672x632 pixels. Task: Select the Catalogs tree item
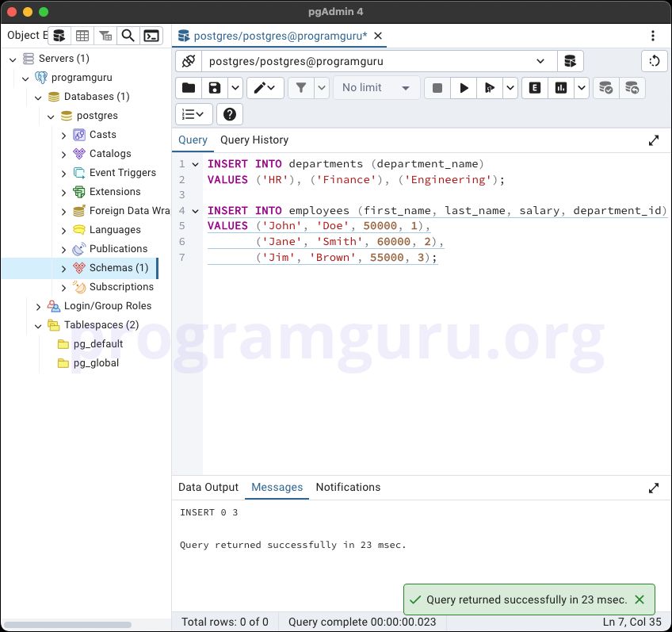pyautogui.click(x=110, y=154)
